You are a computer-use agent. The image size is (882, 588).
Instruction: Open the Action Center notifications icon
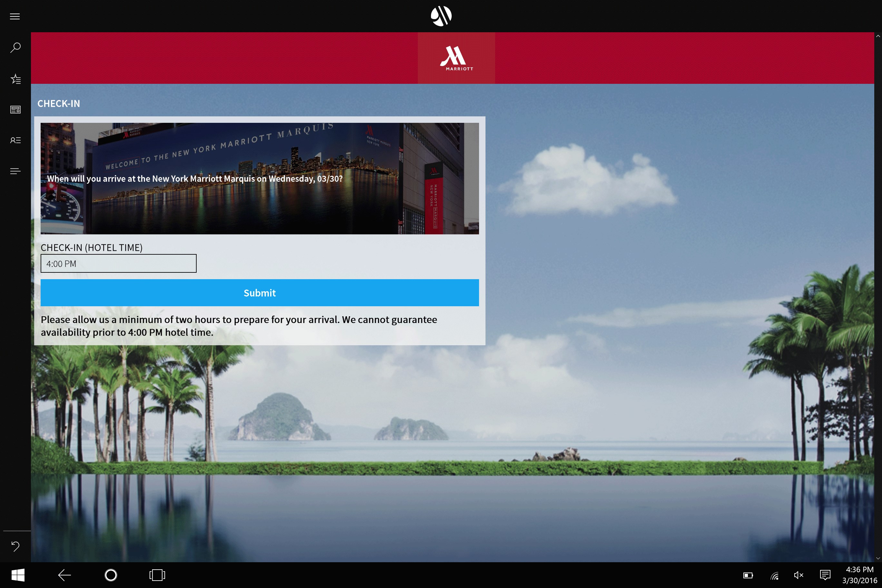tap(825, 575)
